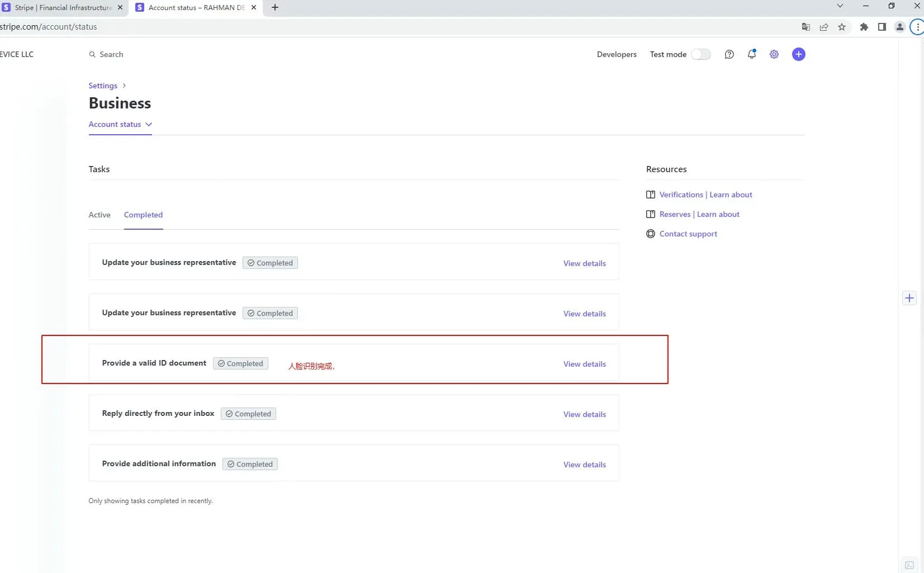Go back to Settings breadcrumb
This screenshot has width=924, height=573.
pyautogui.click(x=103, y=86)
